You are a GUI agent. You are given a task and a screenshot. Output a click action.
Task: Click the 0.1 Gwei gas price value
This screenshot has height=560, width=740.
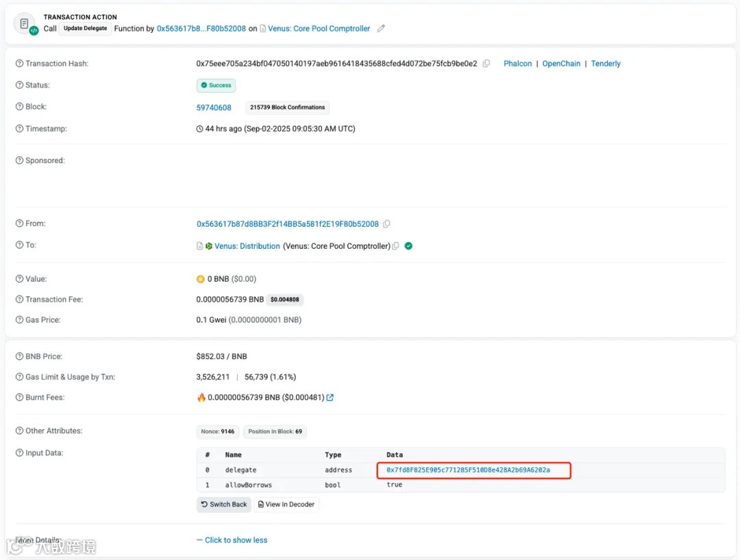tap(211, 319)
